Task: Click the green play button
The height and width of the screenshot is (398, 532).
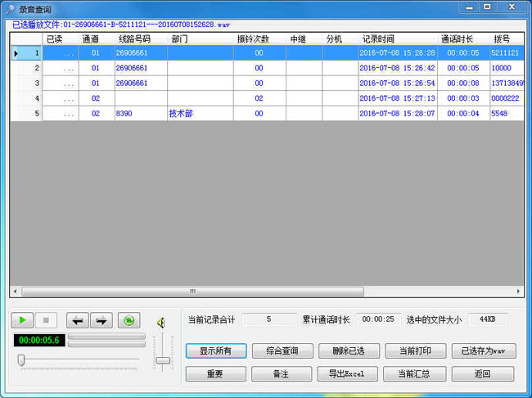Action: [x=22, y=321]
